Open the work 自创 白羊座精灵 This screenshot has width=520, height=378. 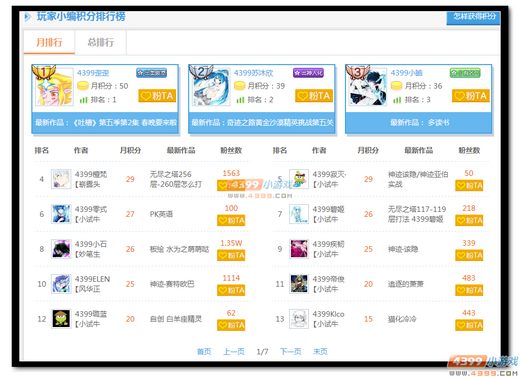[x=176, y=319]
